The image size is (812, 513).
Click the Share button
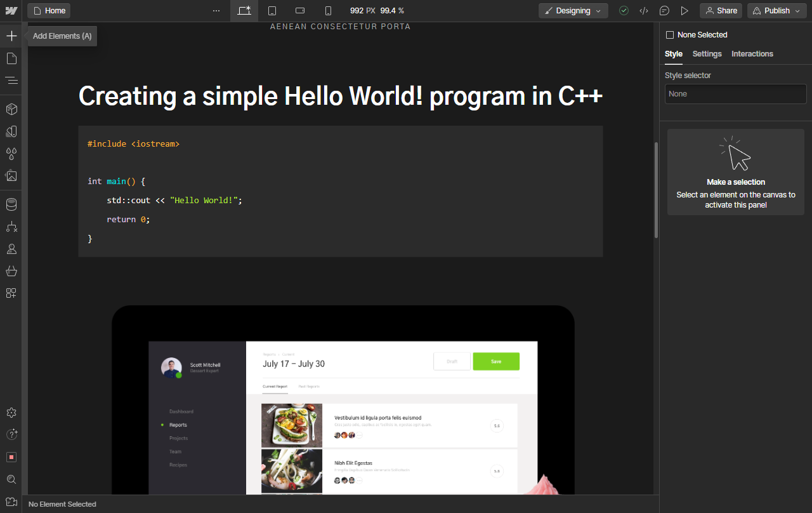(x=721, y=11)
